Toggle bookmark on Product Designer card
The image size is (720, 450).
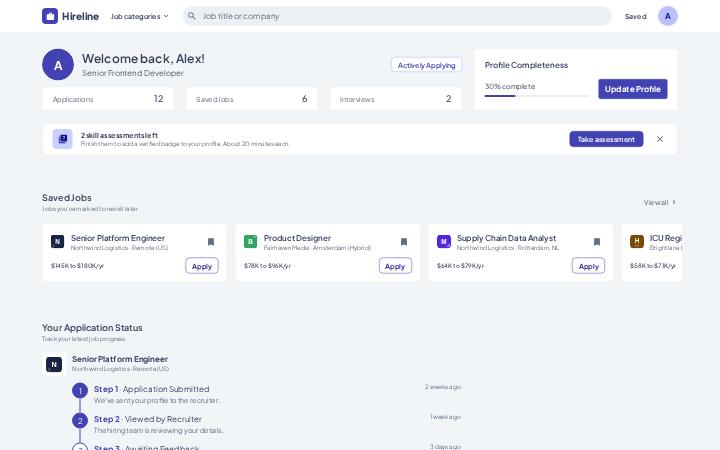click(x=404, y=242)
